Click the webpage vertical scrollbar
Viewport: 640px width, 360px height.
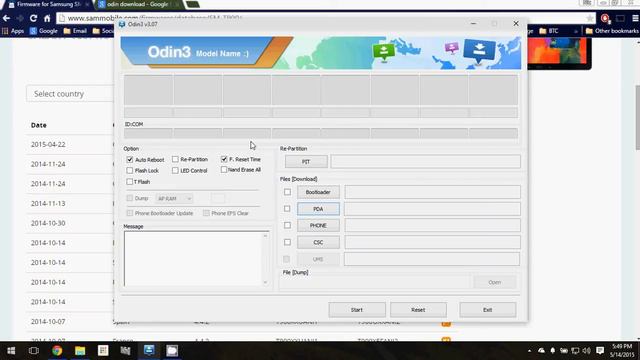pyautogui.click(x=637, y=118)
